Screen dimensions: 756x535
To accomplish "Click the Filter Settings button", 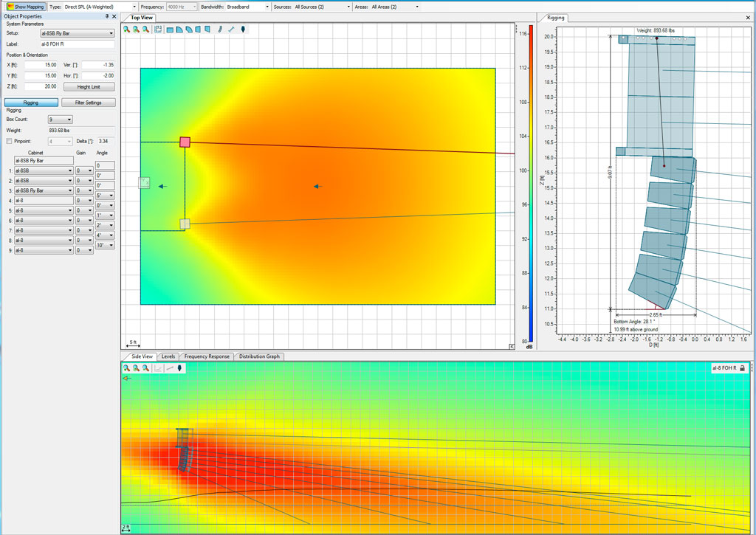I will 89,103.
